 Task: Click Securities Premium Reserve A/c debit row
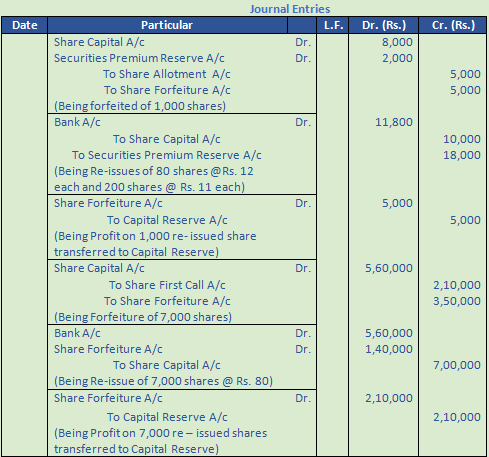(139, 58)
